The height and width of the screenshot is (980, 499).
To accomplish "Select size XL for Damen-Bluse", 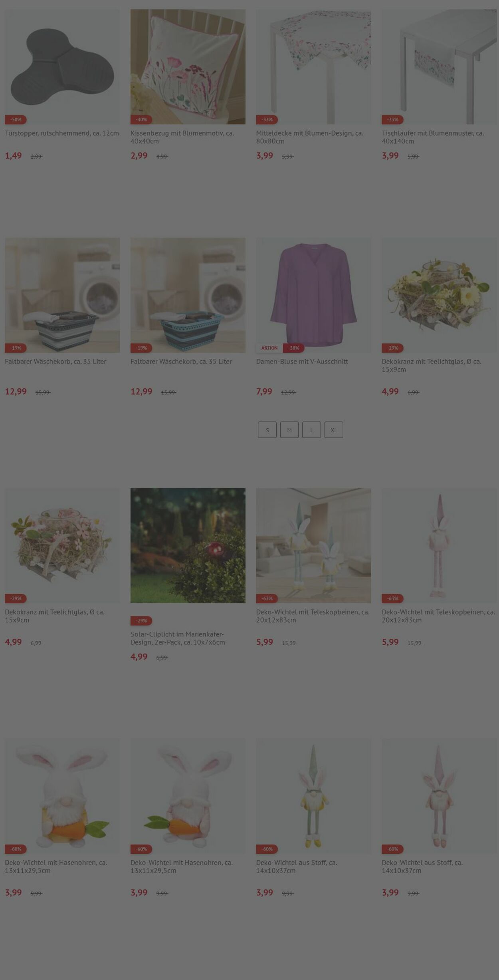I will (x=334, y=430).
